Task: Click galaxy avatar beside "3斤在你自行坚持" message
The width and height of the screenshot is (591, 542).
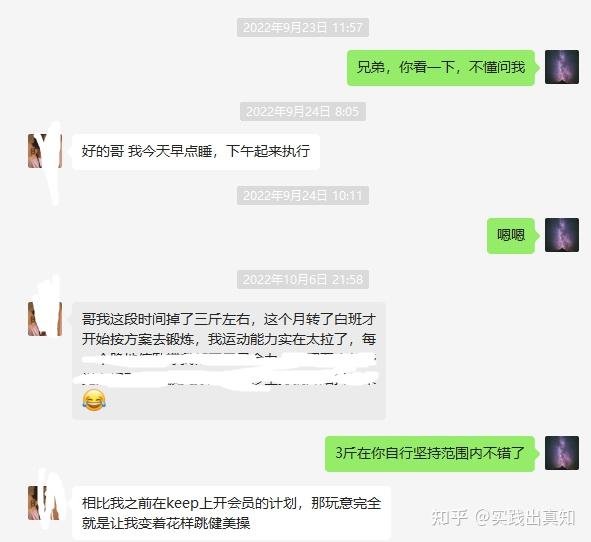Action: (x=562, y=453)
